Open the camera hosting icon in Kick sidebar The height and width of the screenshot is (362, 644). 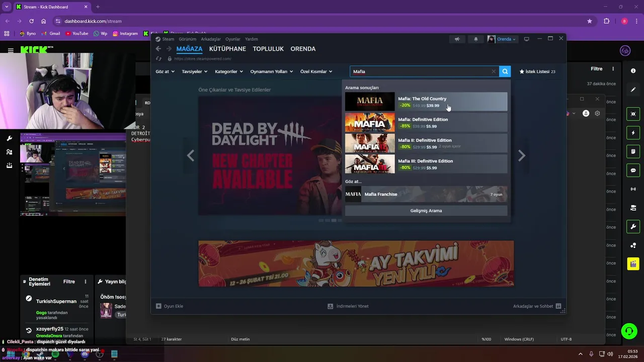pos(633,208)
